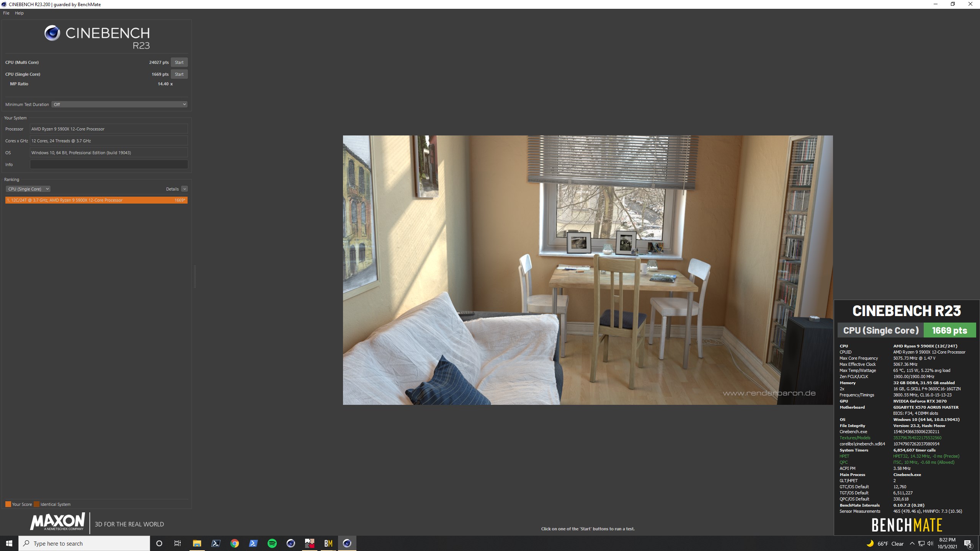Open the blue PowerShell taskbar icon

(253, 543)
